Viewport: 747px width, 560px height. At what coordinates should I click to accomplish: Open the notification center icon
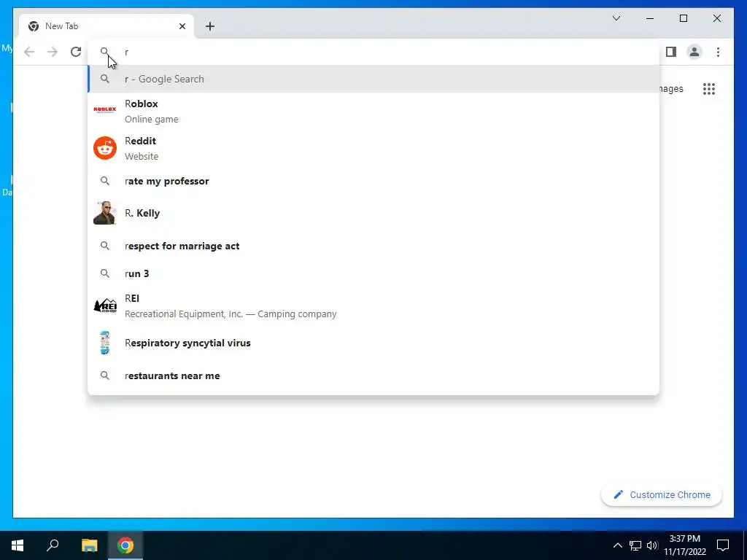[723, 545]
